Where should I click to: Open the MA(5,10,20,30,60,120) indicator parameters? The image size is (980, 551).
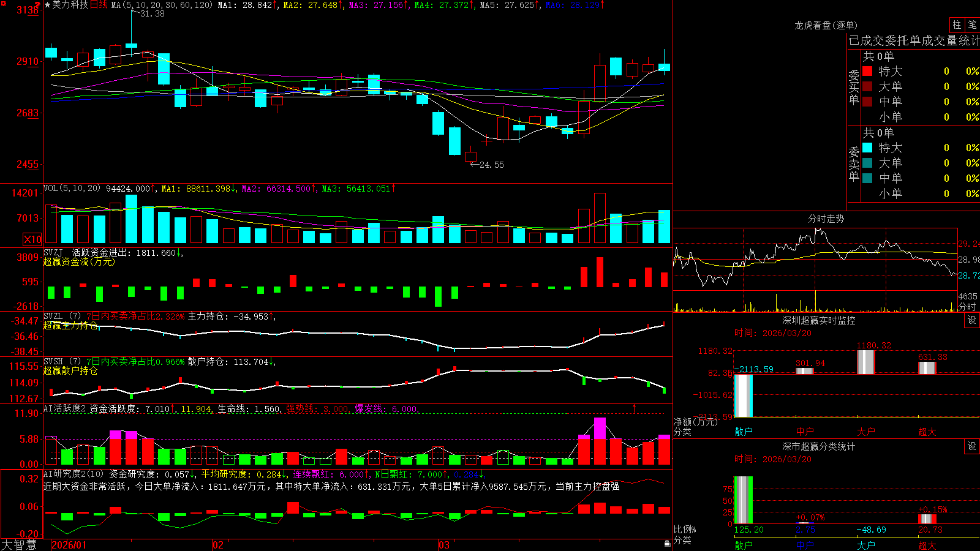click(x=162, y=5)
